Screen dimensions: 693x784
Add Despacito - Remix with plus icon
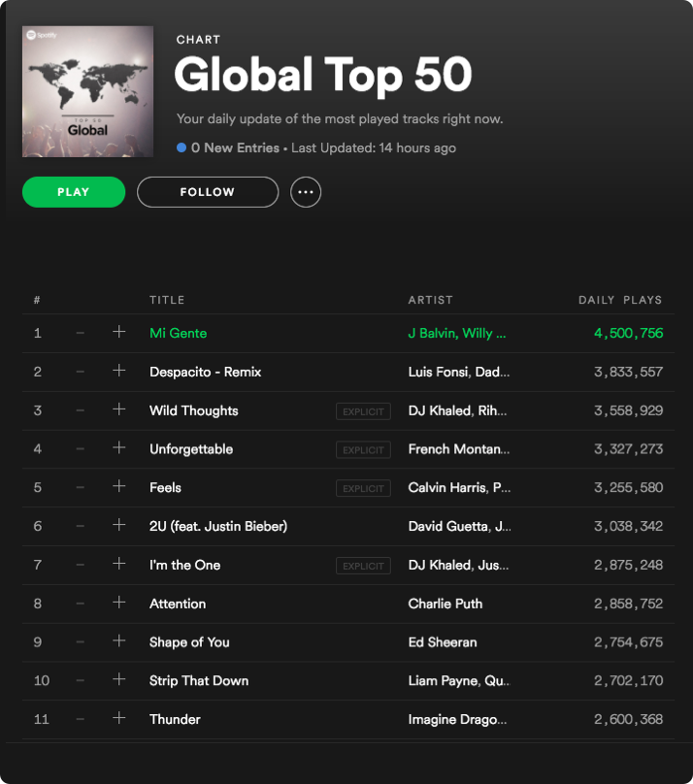pyautogui.click(x=119, y=371)
